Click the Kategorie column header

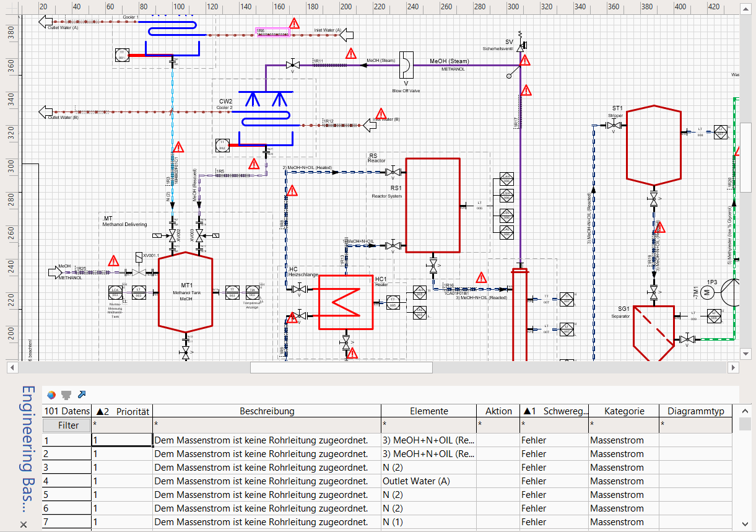click(624, 411)
